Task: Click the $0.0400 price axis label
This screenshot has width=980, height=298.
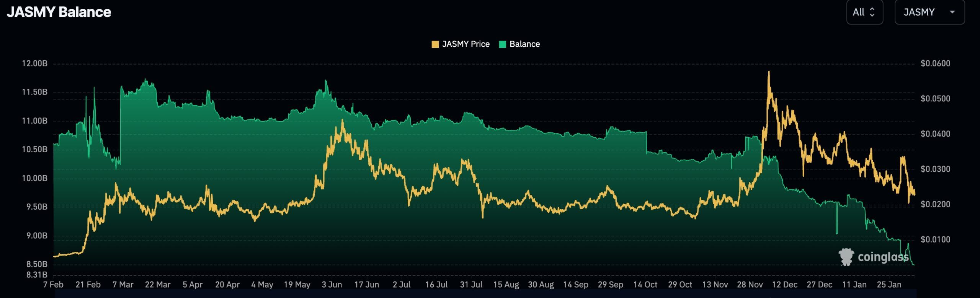Action: (935, 134)
